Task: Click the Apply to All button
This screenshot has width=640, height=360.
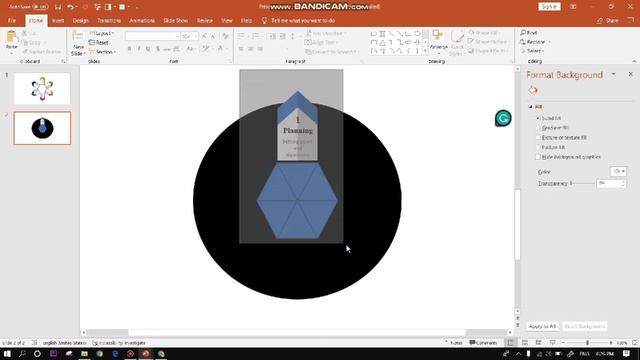Action: (542, 326)
